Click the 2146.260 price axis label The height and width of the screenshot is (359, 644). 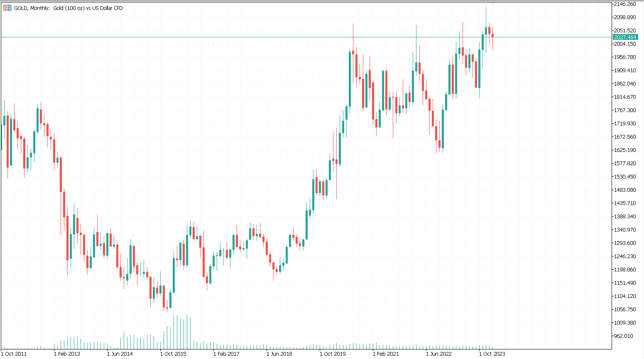click(625, 4)
